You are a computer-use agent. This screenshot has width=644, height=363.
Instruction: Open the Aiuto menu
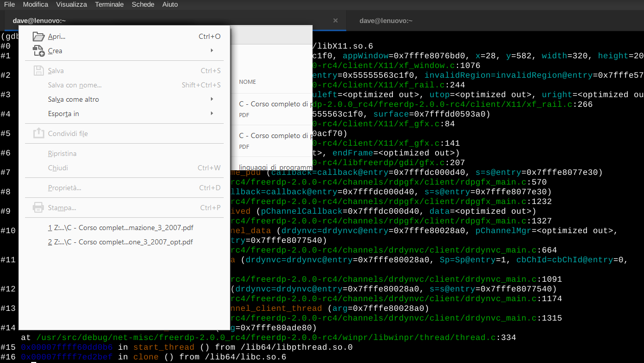tap(170, 4)
